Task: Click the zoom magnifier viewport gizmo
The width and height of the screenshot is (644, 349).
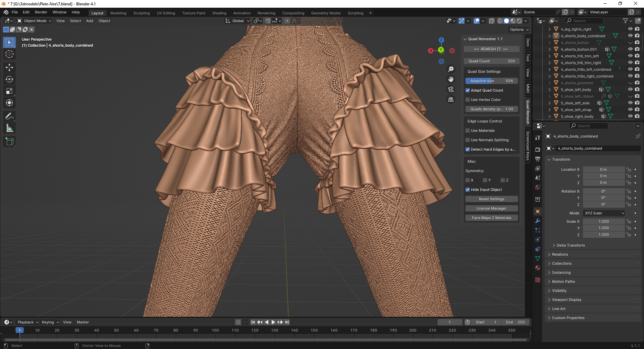Action: pyautogui.click(x=451, y=69)
